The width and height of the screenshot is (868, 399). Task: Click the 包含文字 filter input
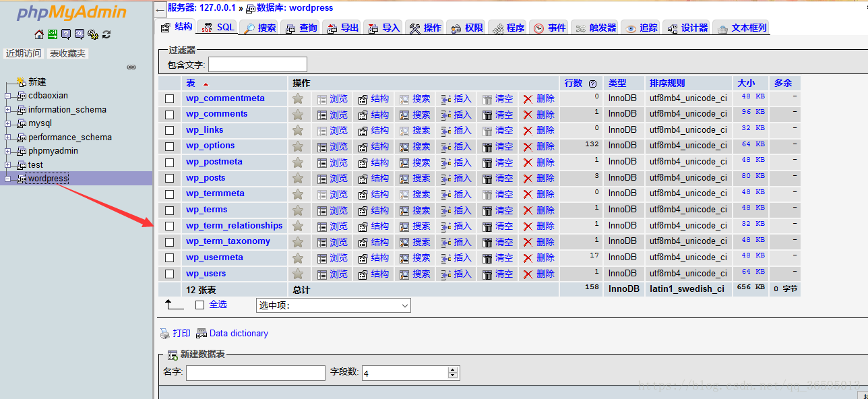pyautogui.click(x=257, y=65)
